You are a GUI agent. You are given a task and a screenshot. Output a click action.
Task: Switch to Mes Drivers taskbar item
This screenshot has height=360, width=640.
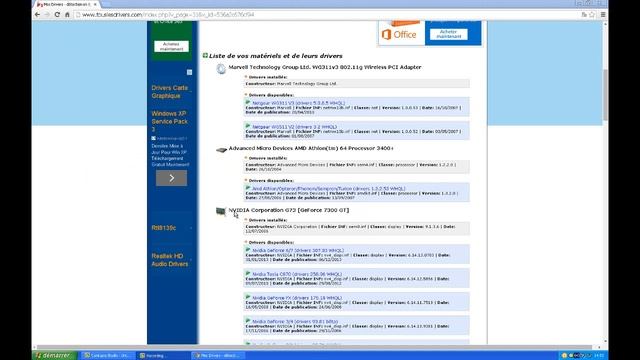[218, 356]
